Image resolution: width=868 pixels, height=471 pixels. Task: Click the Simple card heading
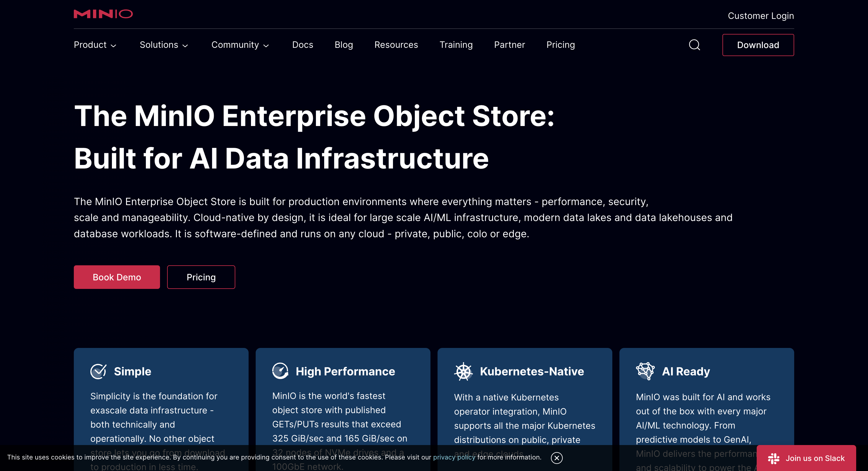[133, 371]
